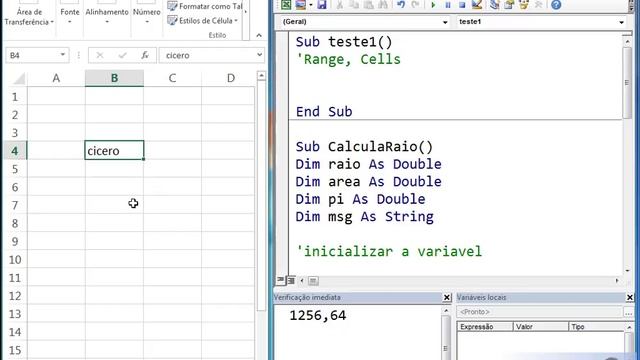Cancel entry with the X formula bar icon
The image size is (640, 360).
pos(100,55)
